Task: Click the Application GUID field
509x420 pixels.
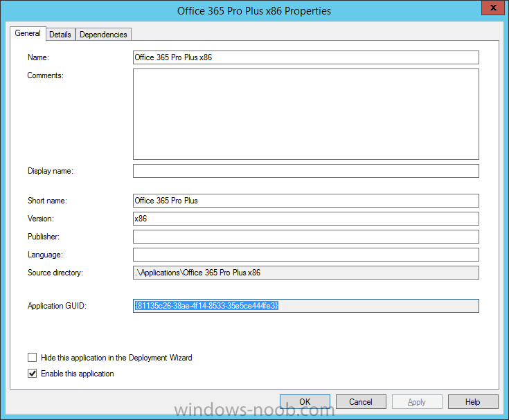Action: tap(306, 306)
